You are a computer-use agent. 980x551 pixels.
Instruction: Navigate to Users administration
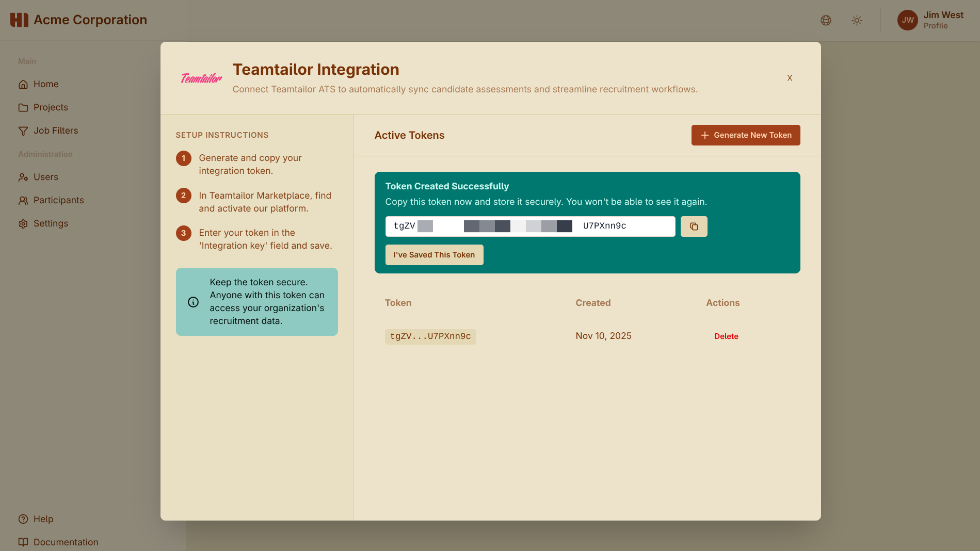(x=46, y=177)
